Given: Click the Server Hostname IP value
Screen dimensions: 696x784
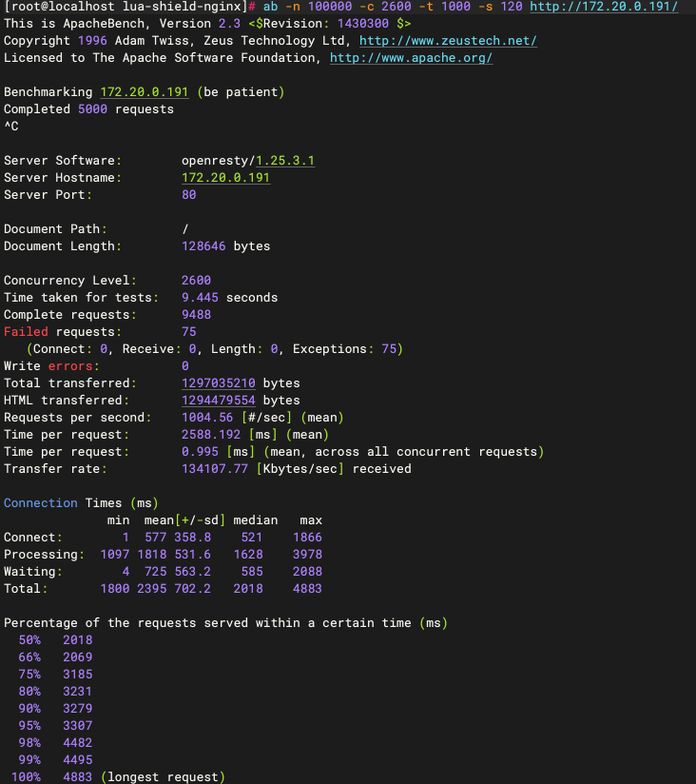Looking at the screenshot, I should (225, 178).
